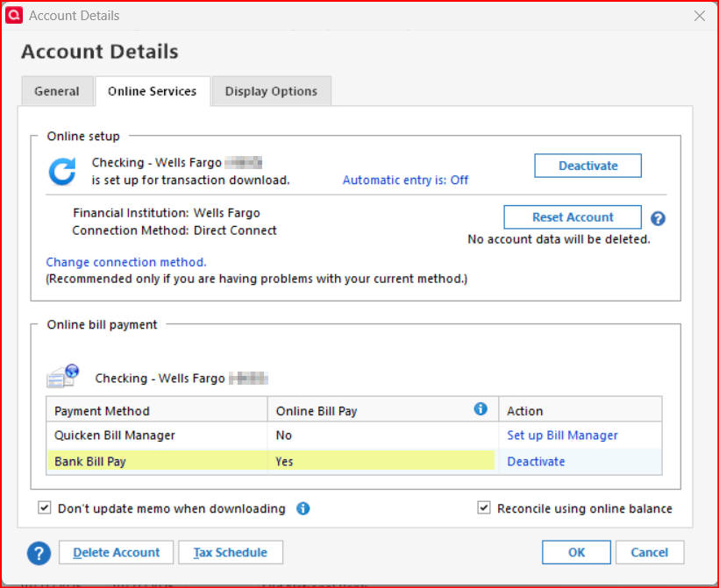Open the blue help question mark at the bottom left
The image size is (719, 588).
[x=39, y=553]
